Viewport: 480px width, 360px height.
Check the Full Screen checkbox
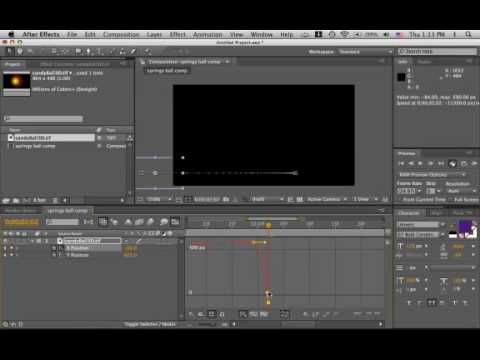pos(450,199)
